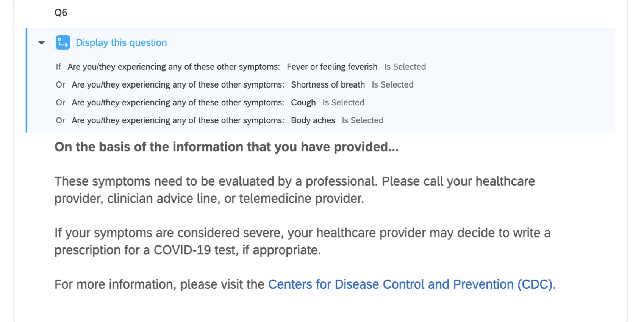This screenshot has width=644, height=322.
Task: Change Is Selected on the Fever condition row
Action: click(405, 67)
